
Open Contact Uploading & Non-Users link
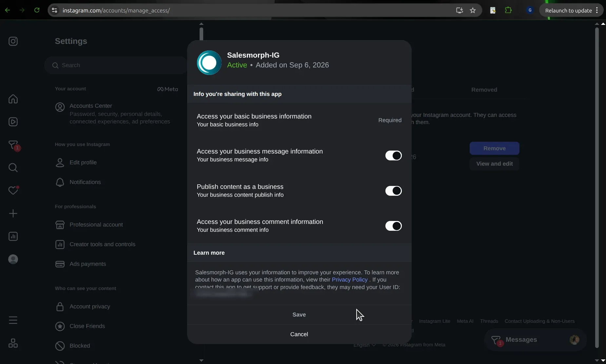point(539,321)
